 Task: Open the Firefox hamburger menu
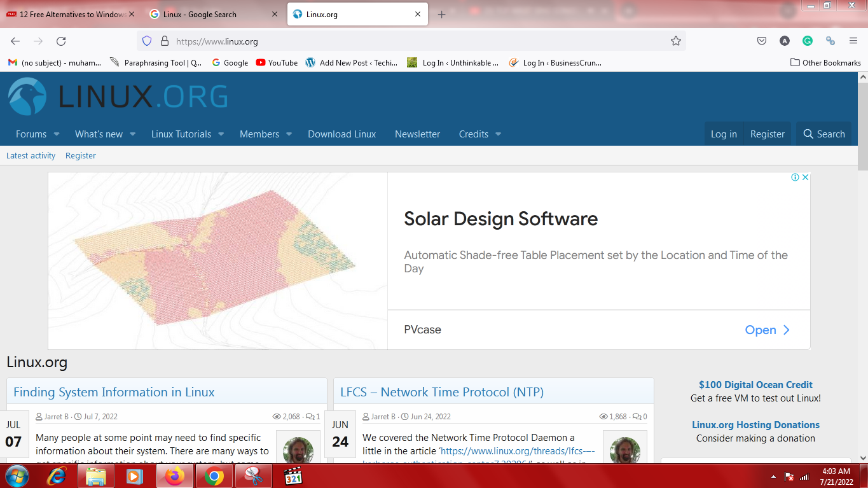pos(853,41)
